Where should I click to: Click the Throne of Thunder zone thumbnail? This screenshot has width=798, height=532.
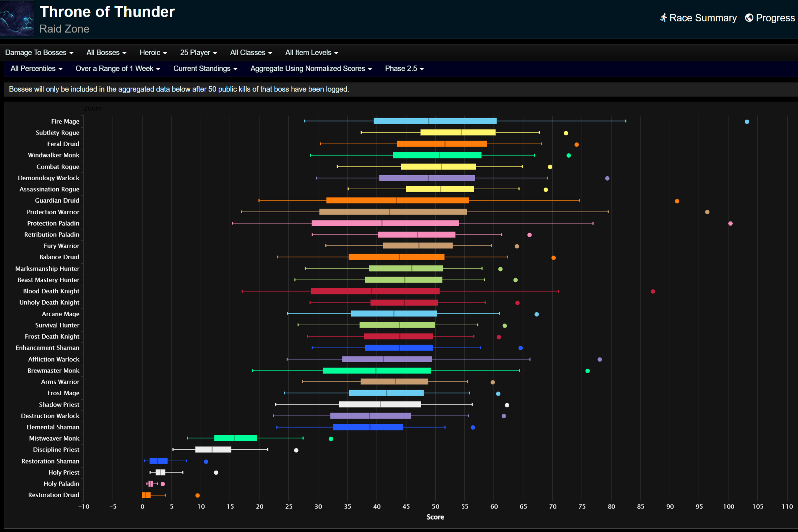[x=17, y=18]
